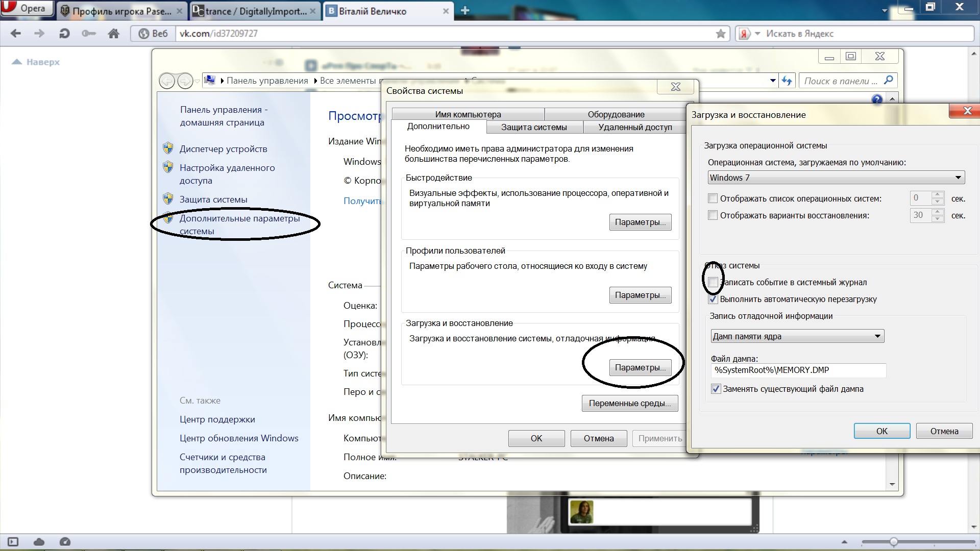980x551 pixels.
Task: Click Control Panel forward button
Action: [x=185, y=81]
